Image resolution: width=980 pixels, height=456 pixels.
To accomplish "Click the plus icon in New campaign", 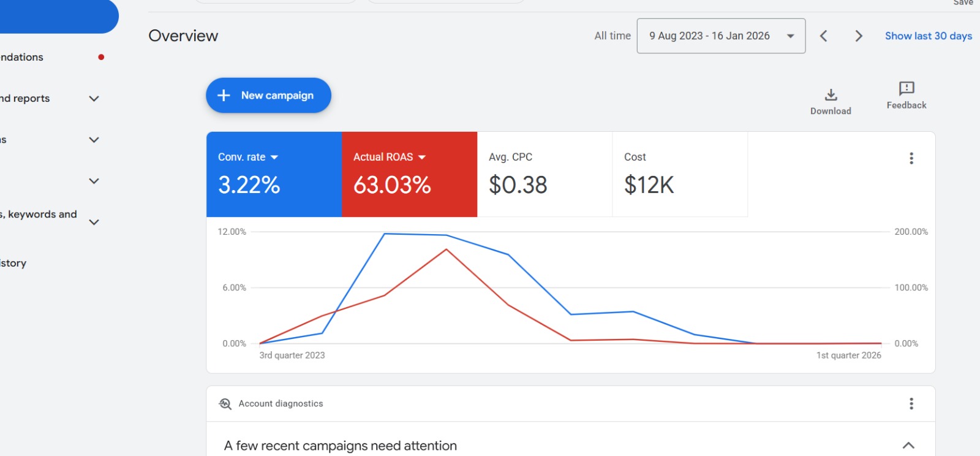I will click(x=224, y=96).
